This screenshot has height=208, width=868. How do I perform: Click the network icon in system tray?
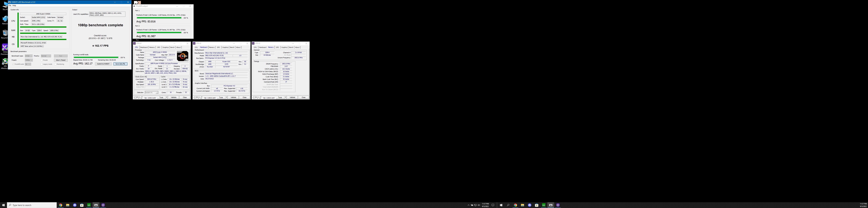475,205
